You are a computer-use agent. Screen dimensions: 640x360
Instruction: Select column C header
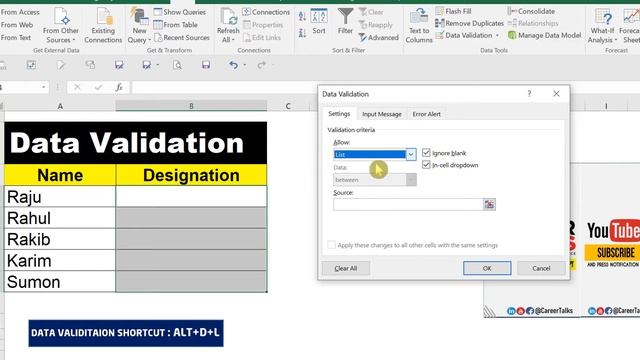pyautogui.click(x=288, y=106)
